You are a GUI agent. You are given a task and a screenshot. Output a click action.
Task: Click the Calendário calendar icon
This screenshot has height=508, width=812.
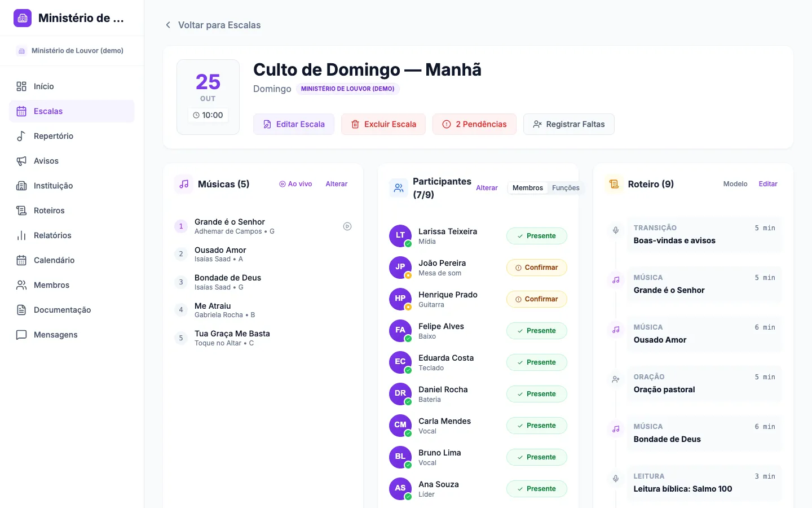[x=21, y=260]
